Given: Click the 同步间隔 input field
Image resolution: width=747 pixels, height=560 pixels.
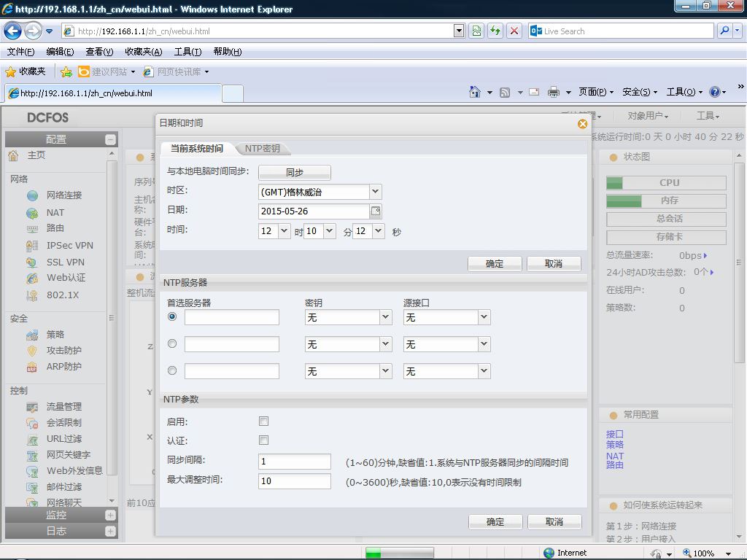Looking at the screenshot, I should [x=295, y=462].
